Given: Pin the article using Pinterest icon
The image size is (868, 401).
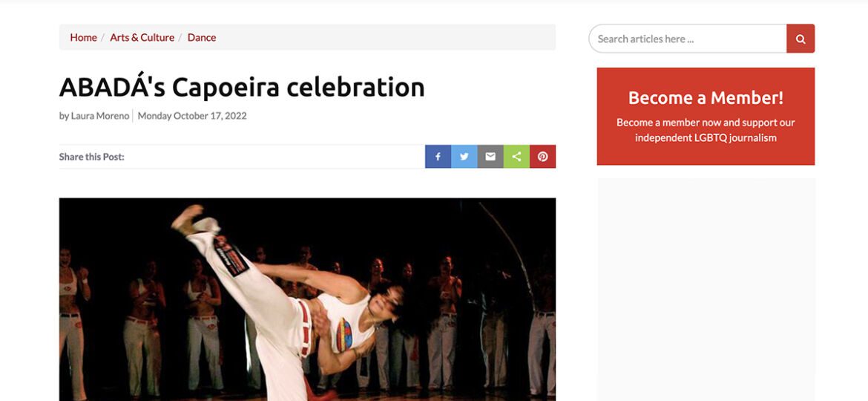Looking at the screenshot, I should tap(542, 157).
